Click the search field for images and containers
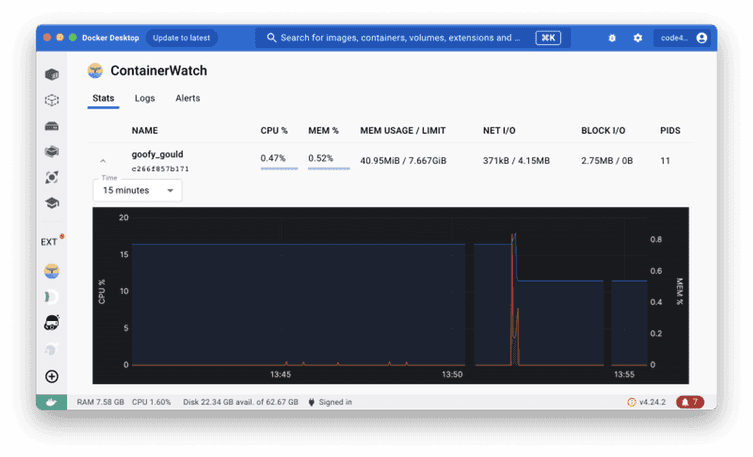This screenshot has width=753, height=457. [413, 38]
